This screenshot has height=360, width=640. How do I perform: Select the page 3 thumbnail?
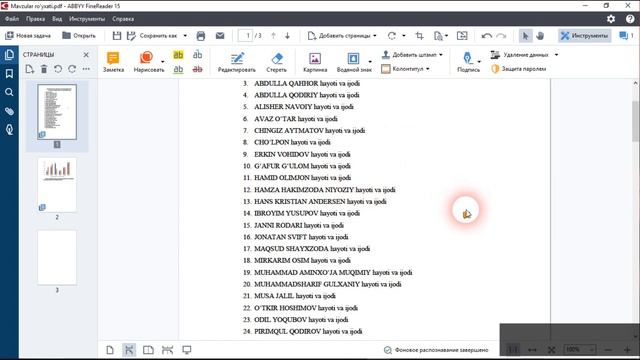tap(57, 258)
